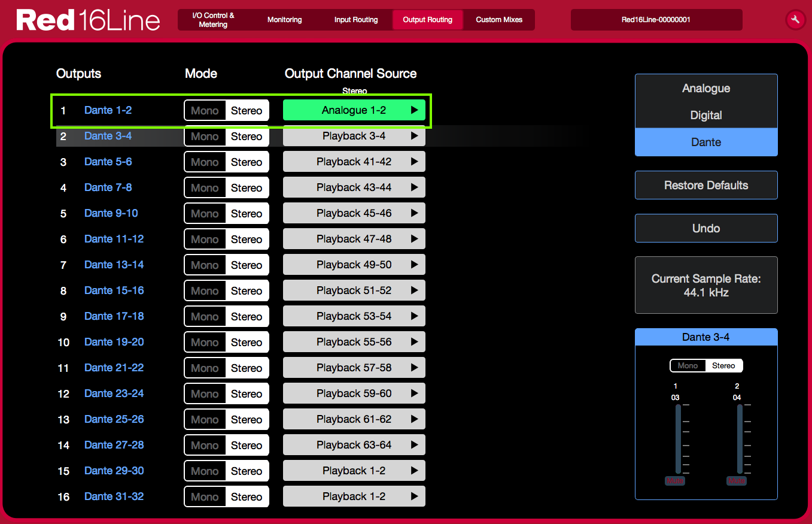Select the Dante outputs category
Screen dimensions: 812x524
pos(706,142)
